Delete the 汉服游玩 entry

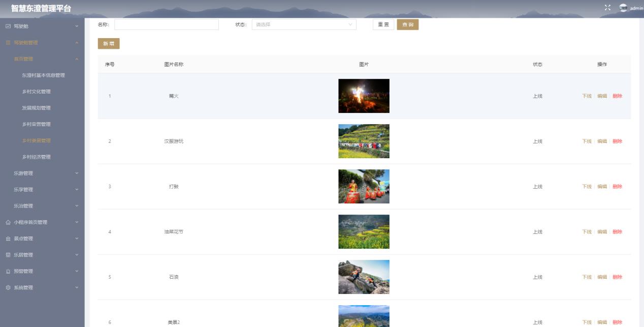[617, 141]
